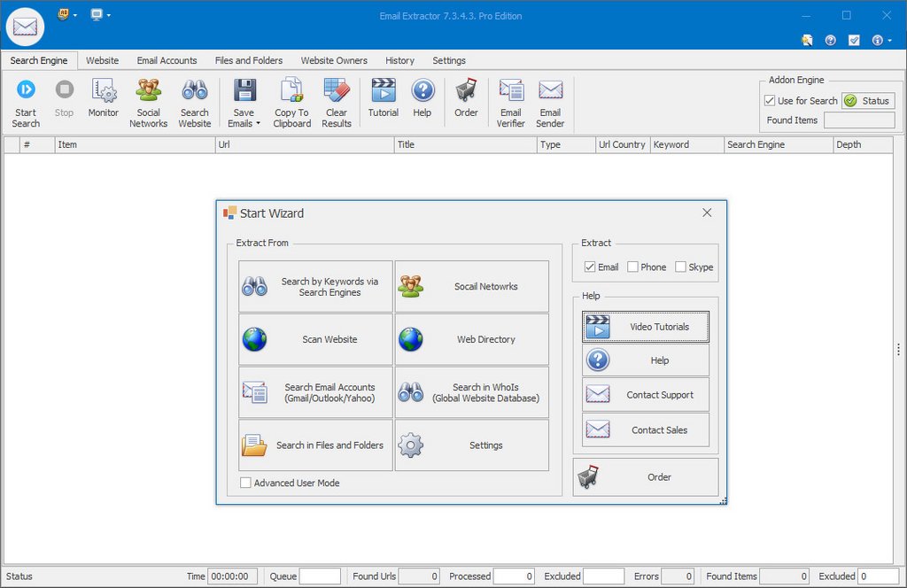
Task: Click the Help button in wizard Help group
Action: [646, 360]
